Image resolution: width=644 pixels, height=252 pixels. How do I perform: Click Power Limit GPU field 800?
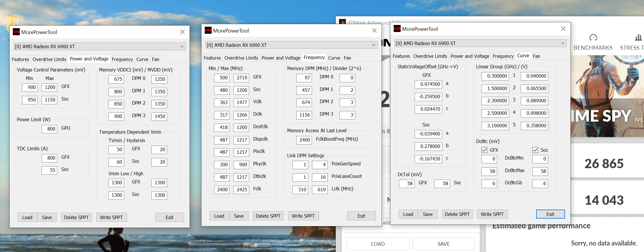pyautogui.click(x=49, y=129)
